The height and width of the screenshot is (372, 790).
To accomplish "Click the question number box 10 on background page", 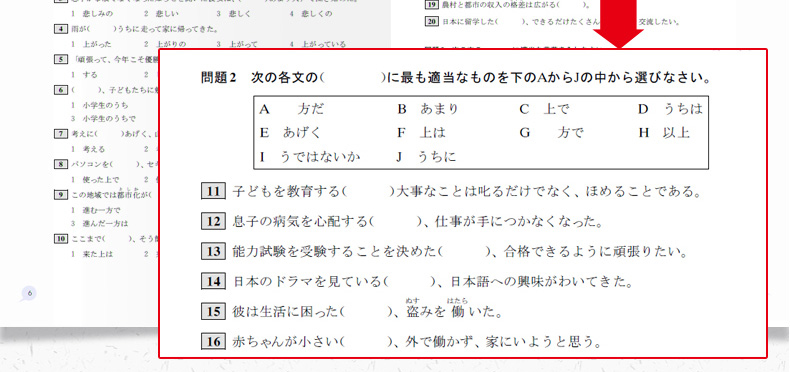I will 60,238.
